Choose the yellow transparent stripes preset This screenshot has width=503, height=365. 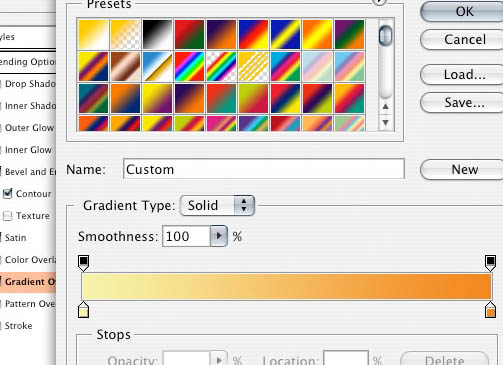coord(253,66)
